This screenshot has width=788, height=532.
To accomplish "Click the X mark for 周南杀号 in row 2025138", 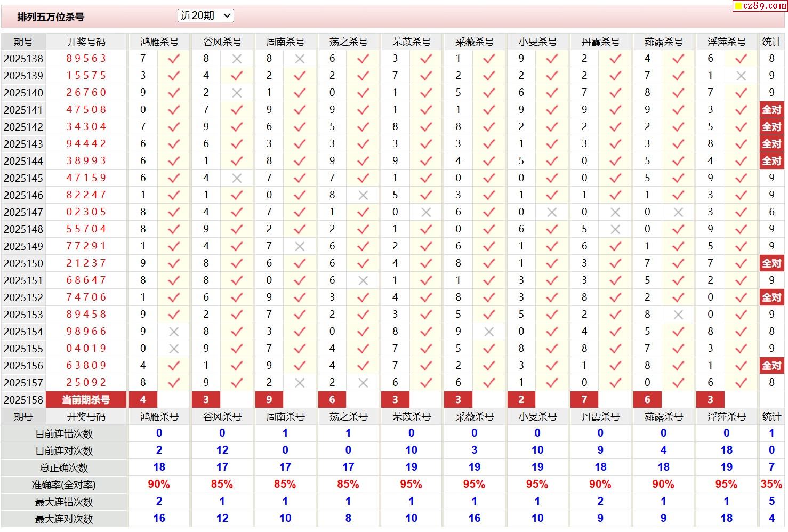I will point(300,59).
